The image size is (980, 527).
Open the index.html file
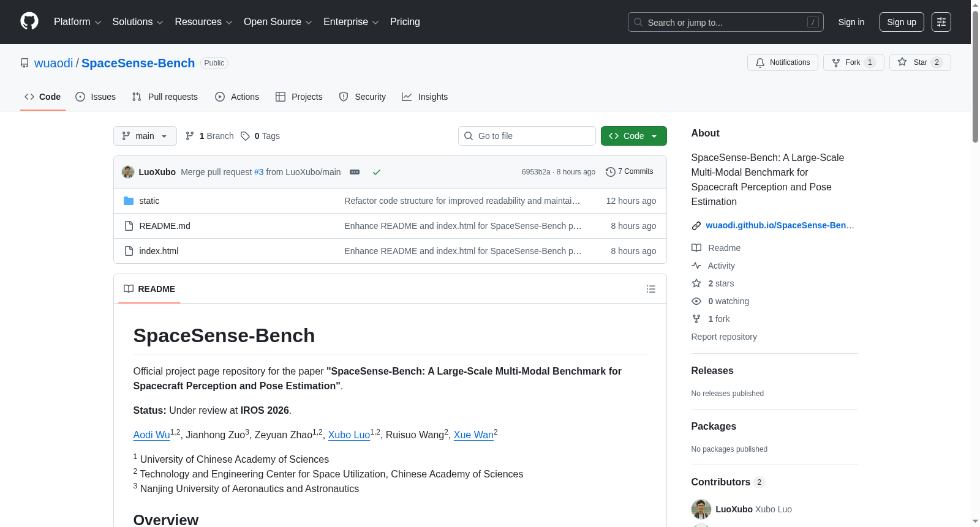click(x=159, y=251)
